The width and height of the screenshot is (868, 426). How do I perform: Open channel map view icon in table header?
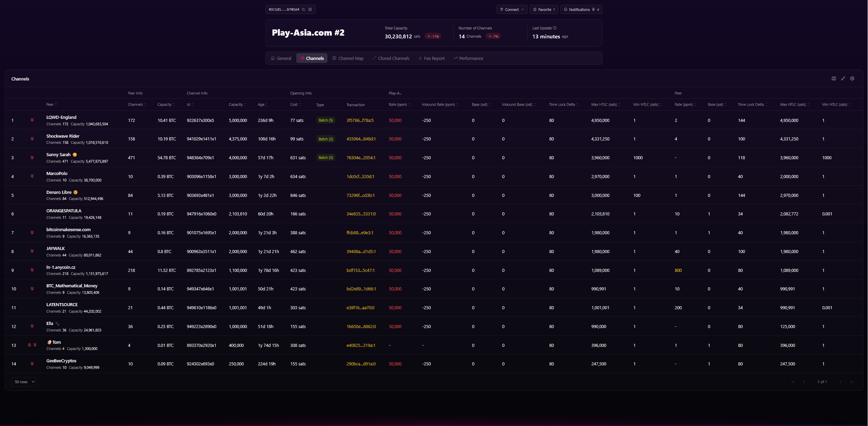pos(834,78)
